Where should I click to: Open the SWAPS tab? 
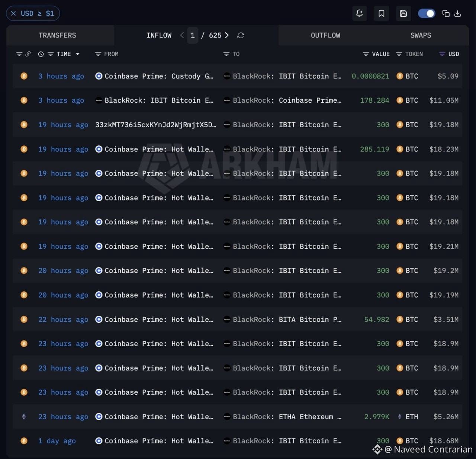[x=421, y=35]
